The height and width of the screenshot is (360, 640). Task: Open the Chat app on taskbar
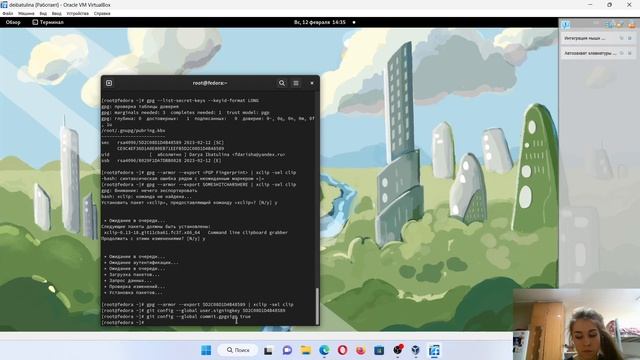point(287,350)
